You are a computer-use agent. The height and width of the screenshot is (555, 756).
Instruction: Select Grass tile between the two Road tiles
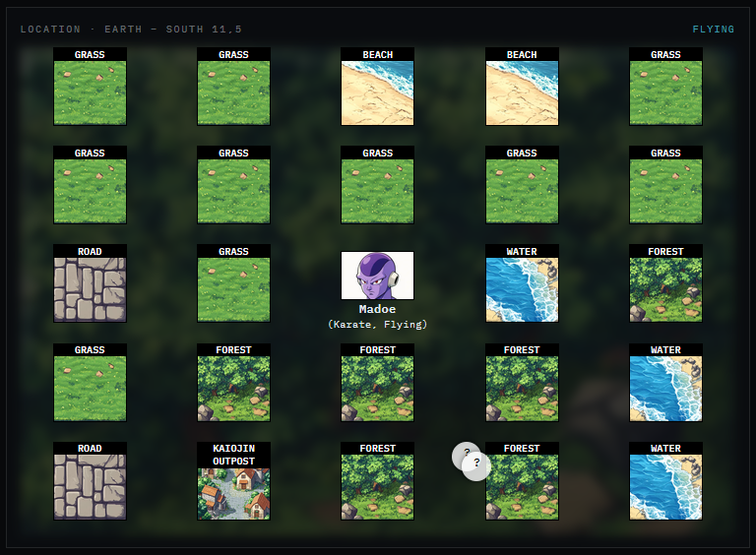click(x=90, y=383)
